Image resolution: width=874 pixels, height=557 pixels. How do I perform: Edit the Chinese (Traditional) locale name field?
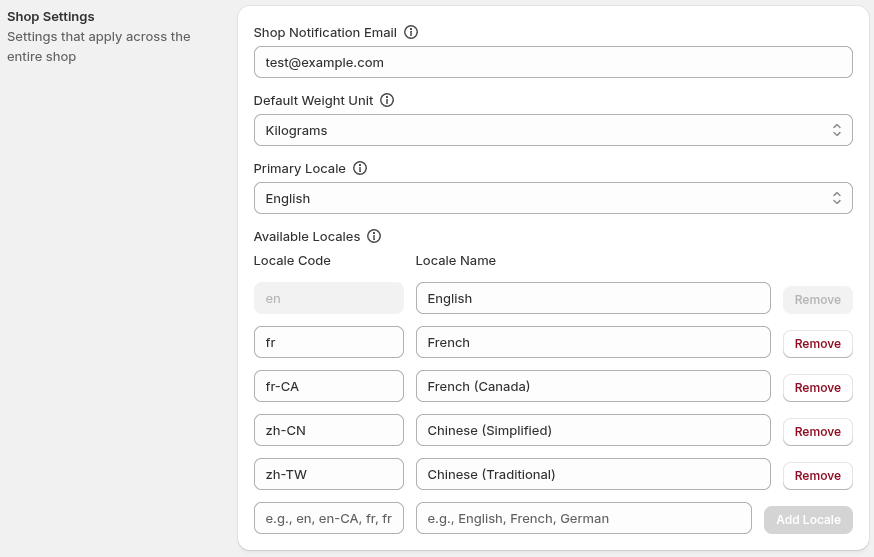point(593,474)
